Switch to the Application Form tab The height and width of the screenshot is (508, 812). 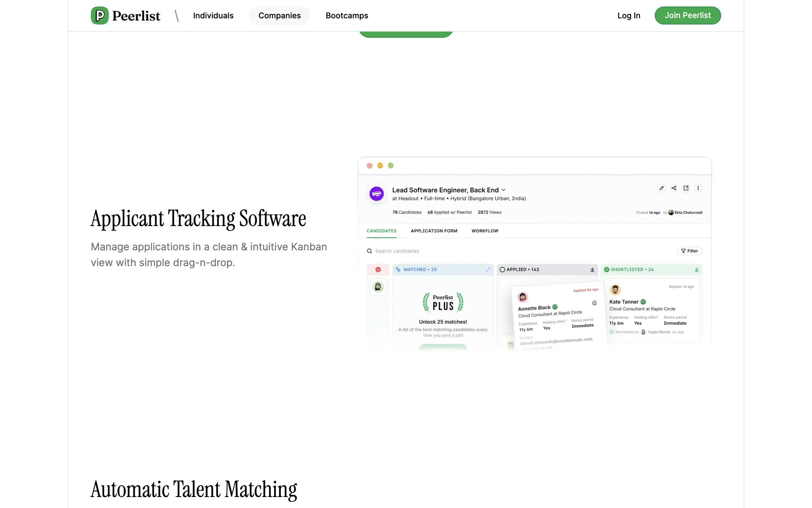[x=434, y=231]
